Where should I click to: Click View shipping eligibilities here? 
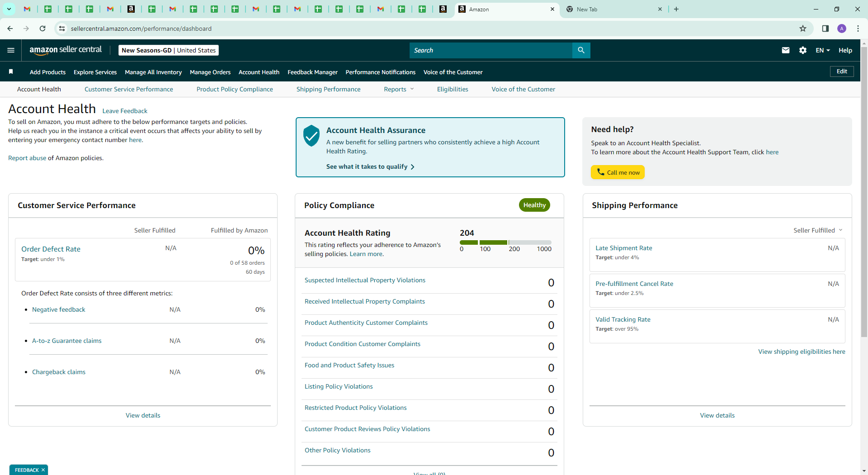click(x=802, y=351)
